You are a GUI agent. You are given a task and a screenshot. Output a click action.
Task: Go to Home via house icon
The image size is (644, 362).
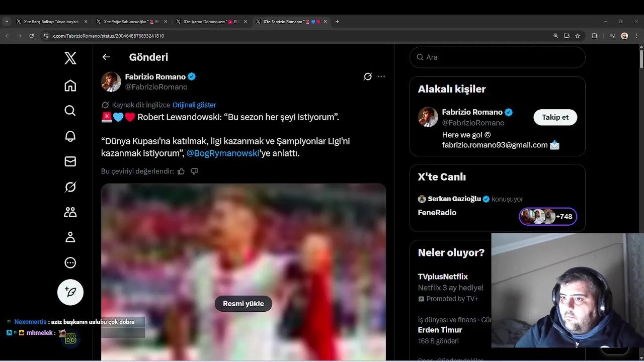[70, 85]
